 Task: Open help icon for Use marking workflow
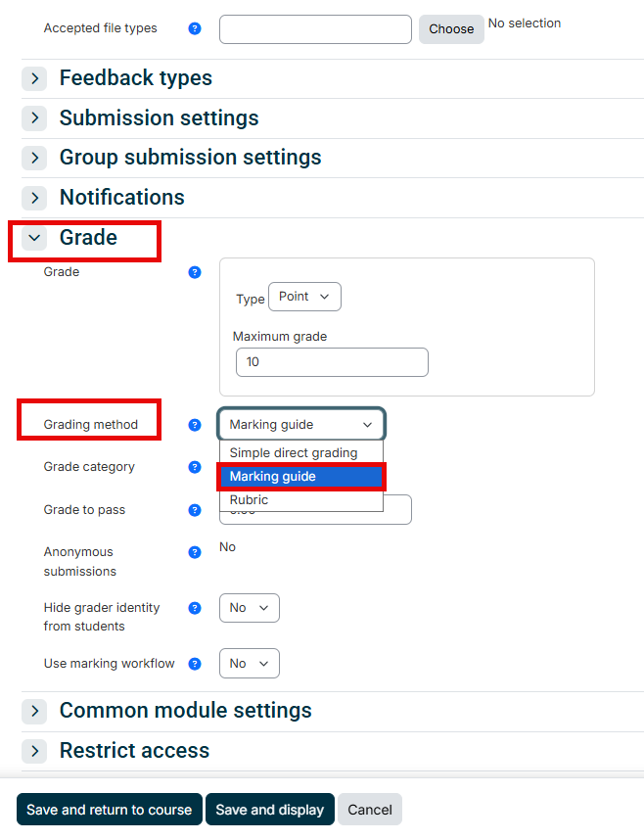click(x=195, y=664)
